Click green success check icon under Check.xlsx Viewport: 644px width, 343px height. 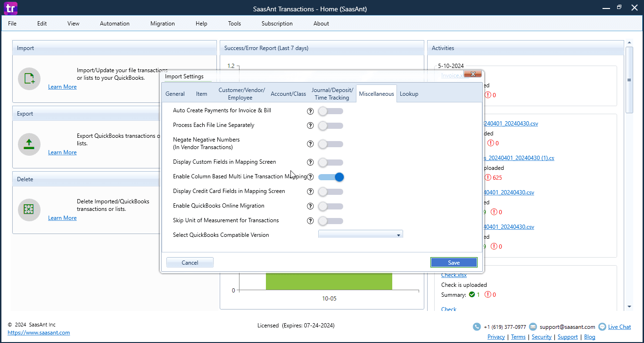pyautogui.click(x=472, y=294)
